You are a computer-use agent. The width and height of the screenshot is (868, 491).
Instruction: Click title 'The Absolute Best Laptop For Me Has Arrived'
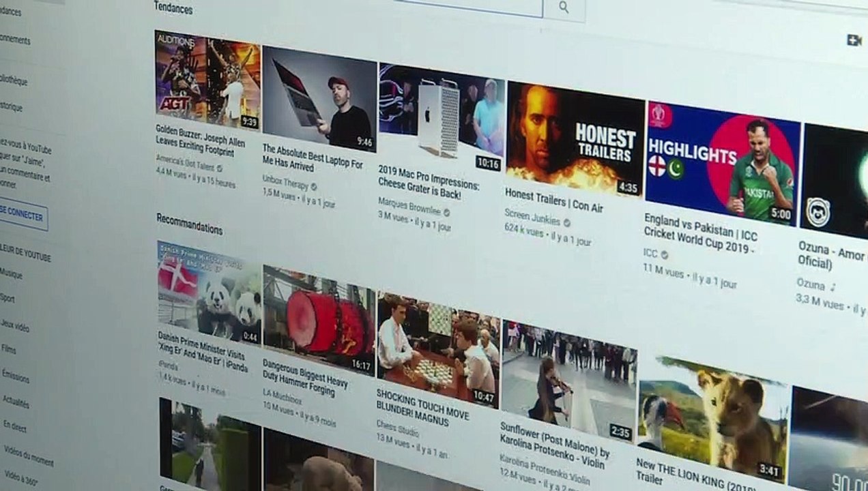pyautogui.click(x=312, y=158)
